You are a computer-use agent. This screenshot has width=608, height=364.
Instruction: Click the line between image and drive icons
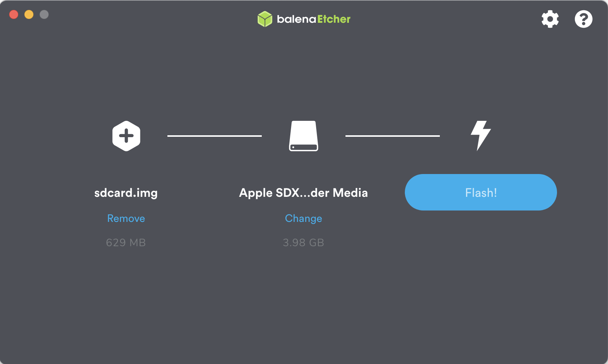click(x=215, y=136)
